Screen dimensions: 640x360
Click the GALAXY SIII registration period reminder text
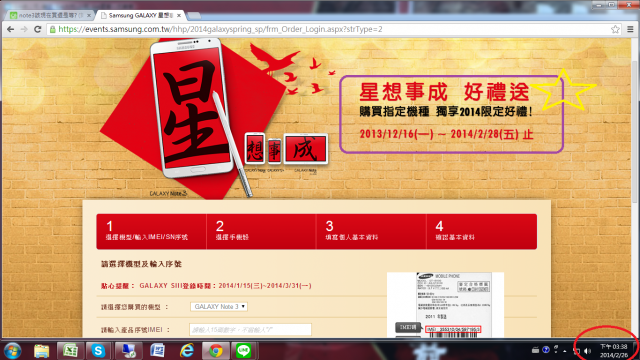(x=206, y=286)
